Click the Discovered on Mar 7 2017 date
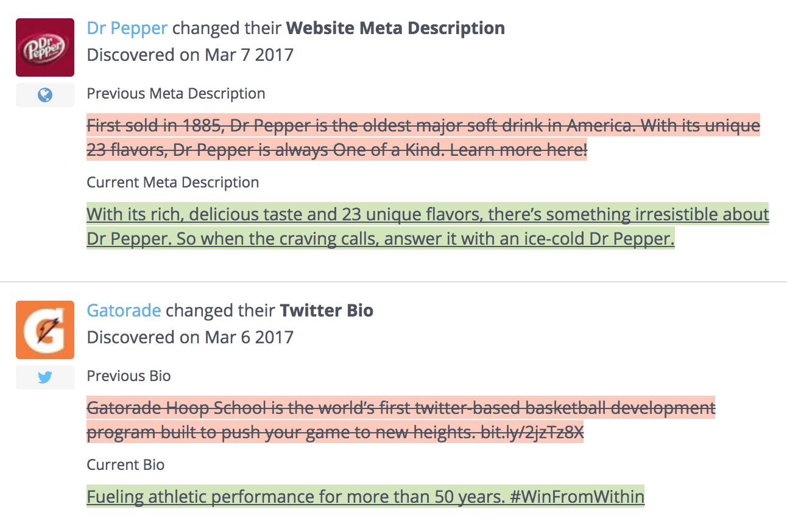 click(x=190, y=55)
